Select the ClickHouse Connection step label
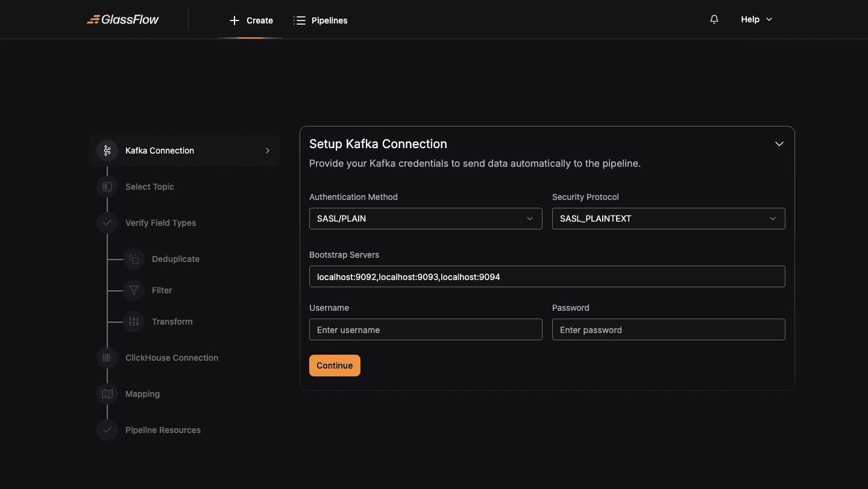868x489 pixels. 172,358
